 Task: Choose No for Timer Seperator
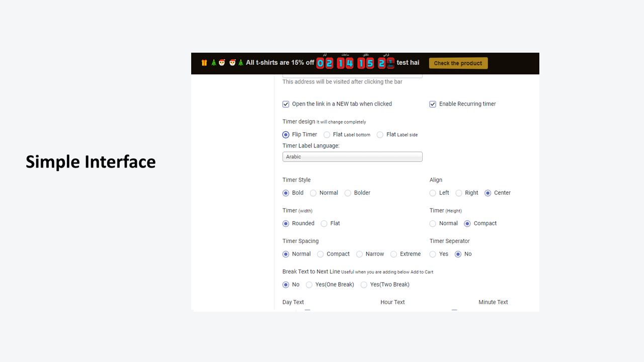pyautogui.click(x=458, y=254)
